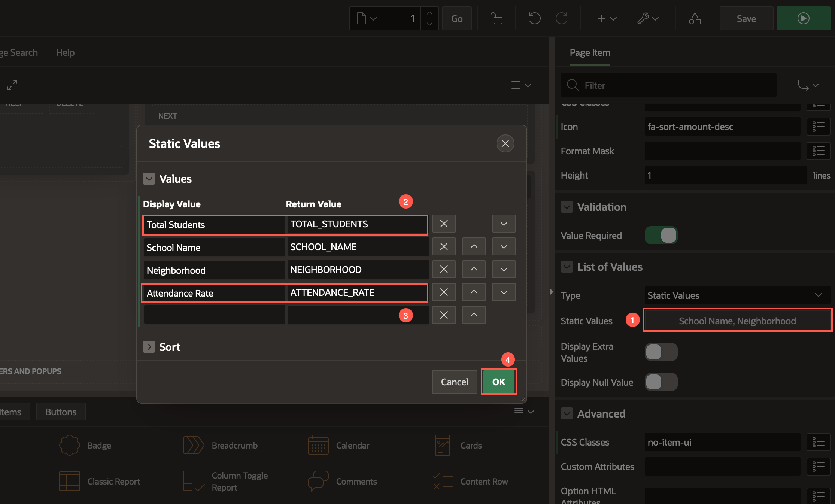Open the Page Search tab

pyautogui.click(x=19, y=53)
